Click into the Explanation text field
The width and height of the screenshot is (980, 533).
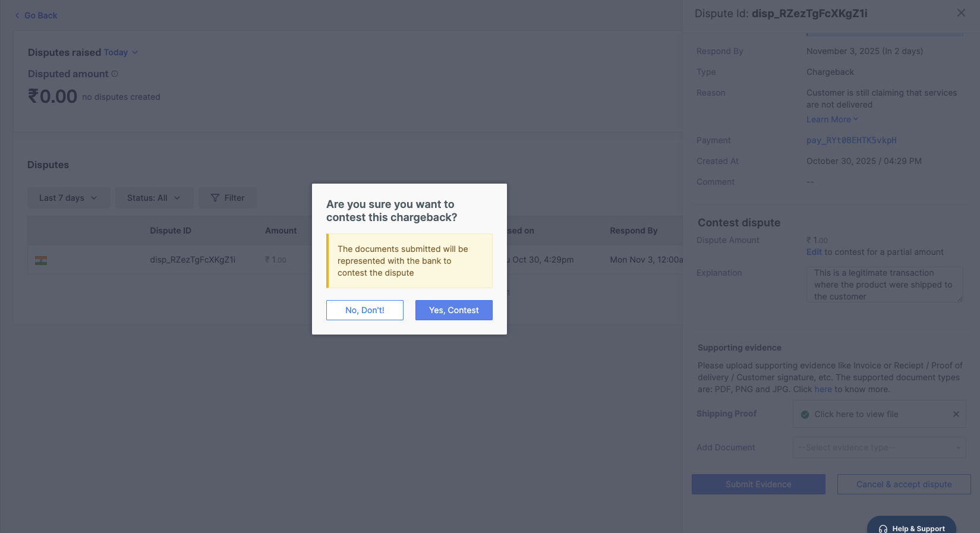pos(884,285)
